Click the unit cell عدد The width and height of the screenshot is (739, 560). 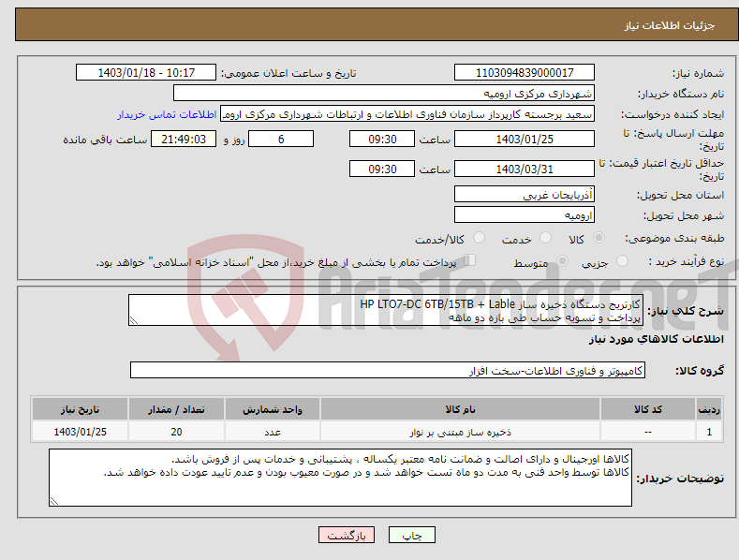coord(273,432)
